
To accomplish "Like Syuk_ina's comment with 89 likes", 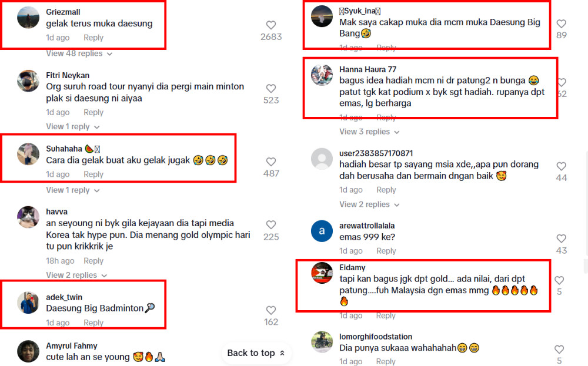I will coord(561,23).
